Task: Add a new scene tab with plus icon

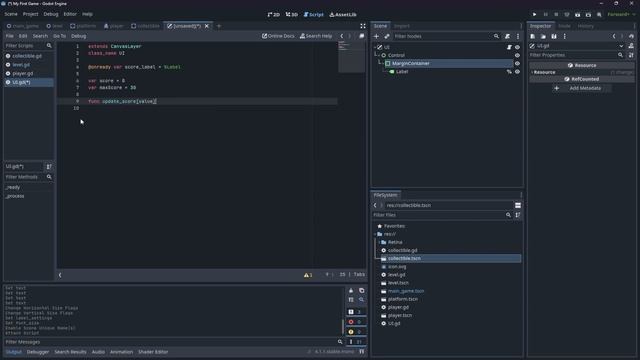Action: 219,26
